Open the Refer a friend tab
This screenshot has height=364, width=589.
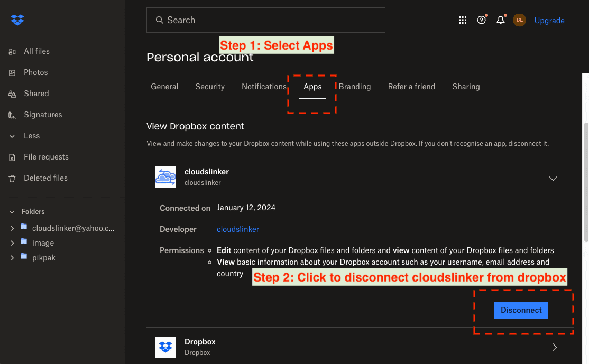click(411, 87)
